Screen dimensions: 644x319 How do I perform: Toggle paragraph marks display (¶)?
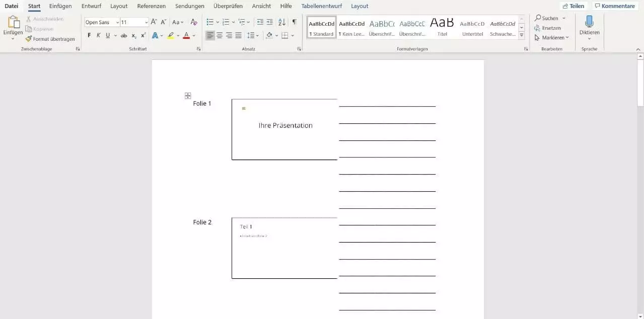click(x=294, y=22)
